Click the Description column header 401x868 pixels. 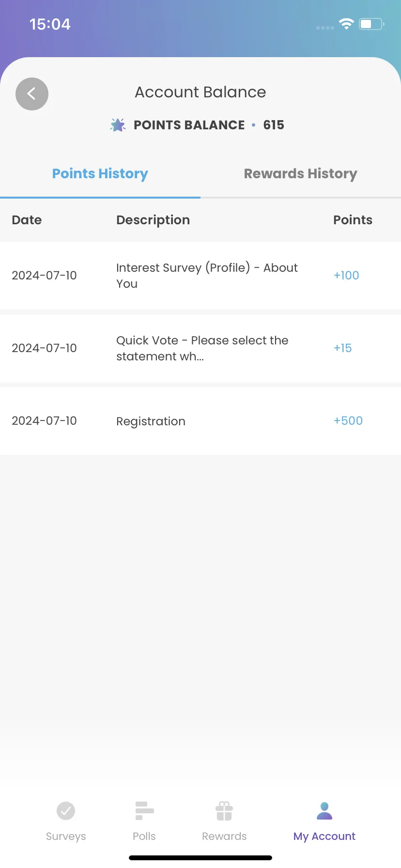click(153, 220)
